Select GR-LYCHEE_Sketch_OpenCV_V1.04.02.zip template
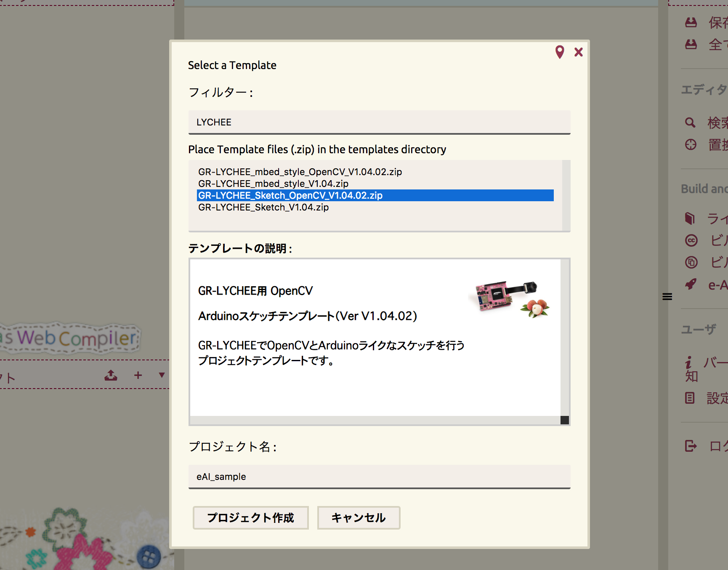728x570 pixels. 375,195
